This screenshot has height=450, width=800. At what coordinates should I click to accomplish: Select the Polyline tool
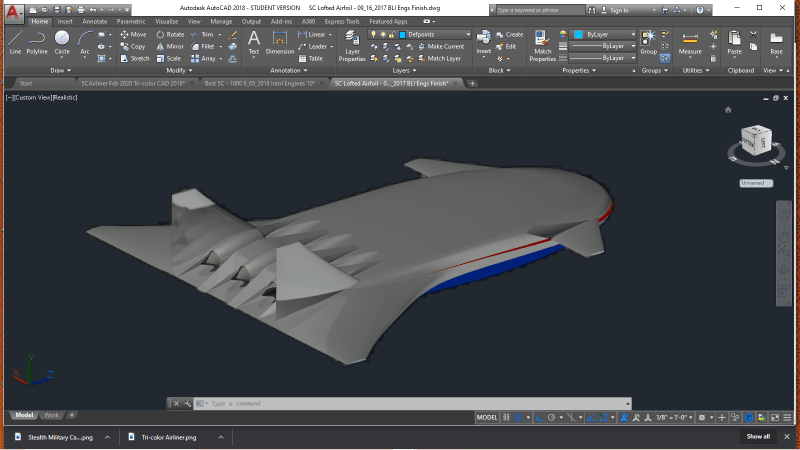(37, 41)
